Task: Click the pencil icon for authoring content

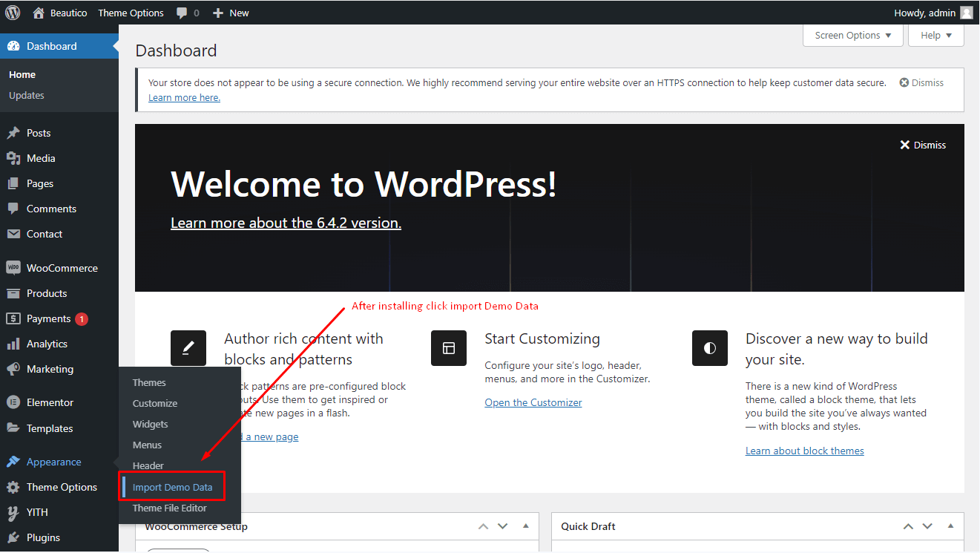Action: coord(188,348)
